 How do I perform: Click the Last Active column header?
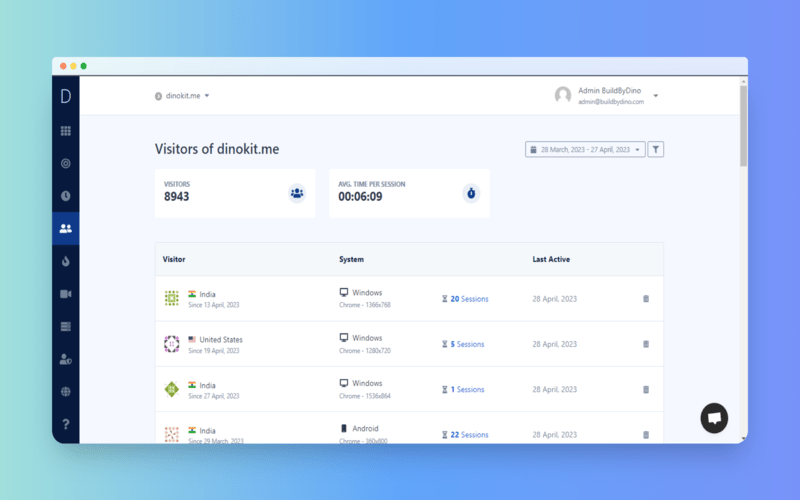point(551,259)
